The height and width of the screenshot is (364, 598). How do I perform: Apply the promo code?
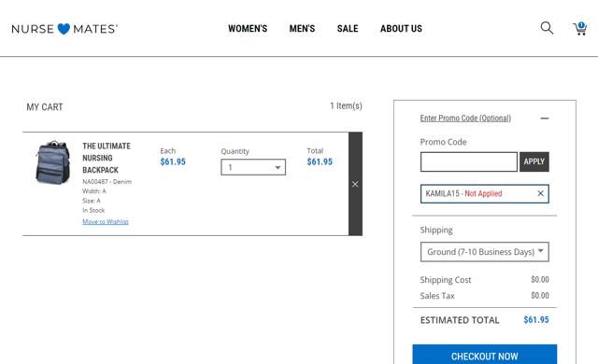(x=534, y=161)
